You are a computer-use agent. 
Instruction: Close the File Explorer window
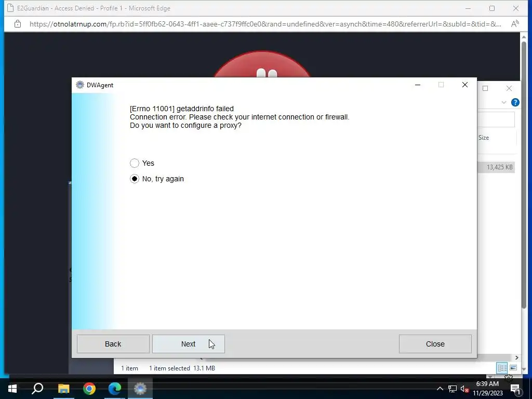(509, 88)
